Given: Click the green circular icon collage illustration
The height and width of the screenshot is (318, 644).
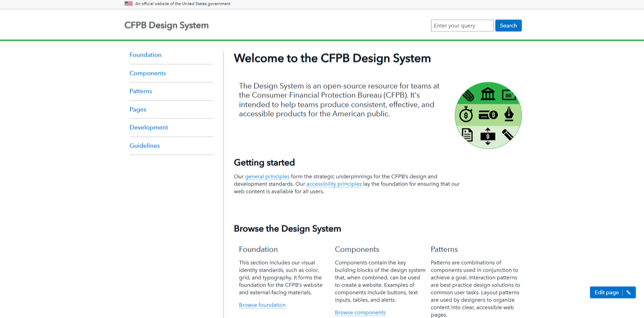Looking at the screenshot, I should tap(488, 115).
